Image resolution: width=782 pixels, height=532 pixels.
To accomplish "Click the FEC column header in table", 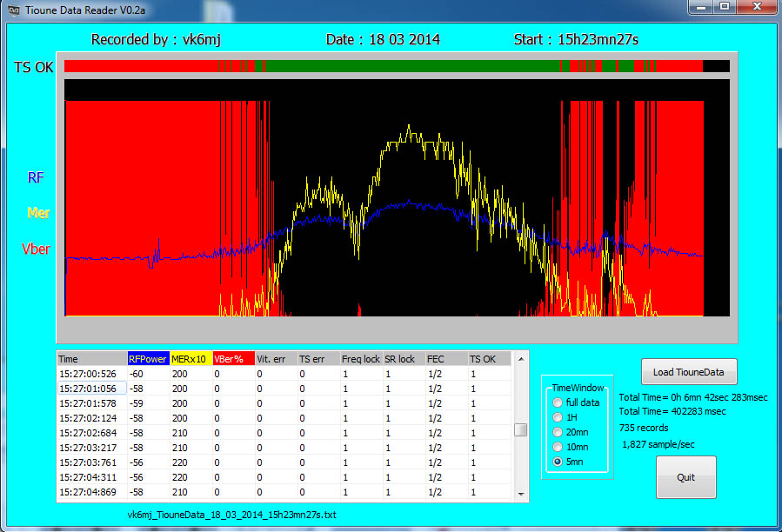I will point(445,359).
